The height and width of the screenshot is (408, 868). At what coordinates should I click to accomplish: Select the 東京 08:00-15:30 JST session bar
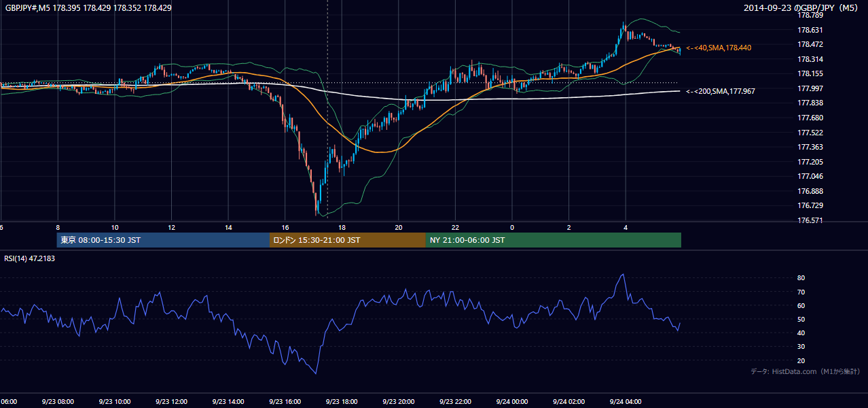[x=163, y=240]
